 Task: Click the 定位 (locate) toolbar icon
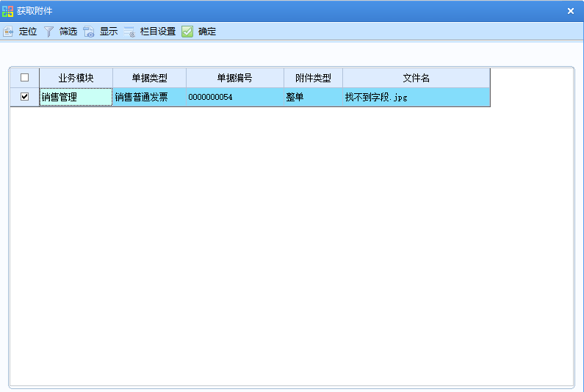point(8,32)
